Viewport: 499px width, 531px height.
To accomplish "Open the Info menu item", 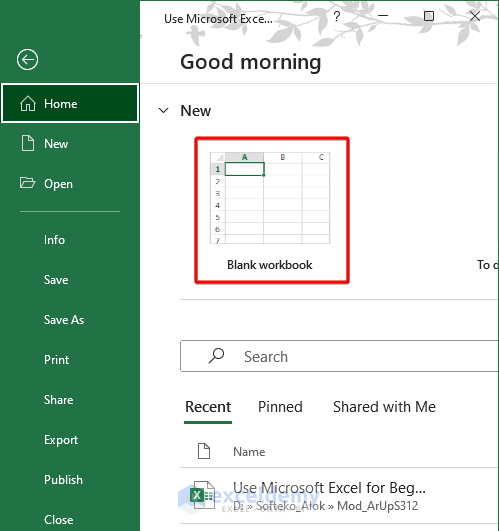I will point(54,240).
